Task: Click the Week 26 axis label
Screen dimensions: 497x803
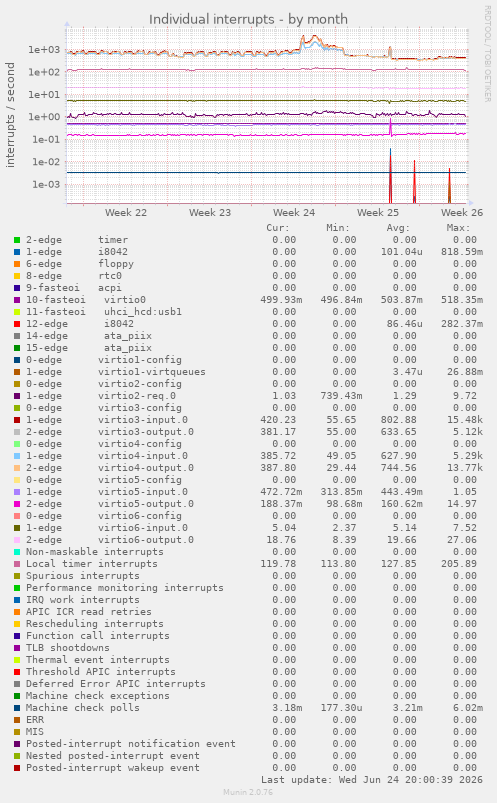Action: coord(462,213)
